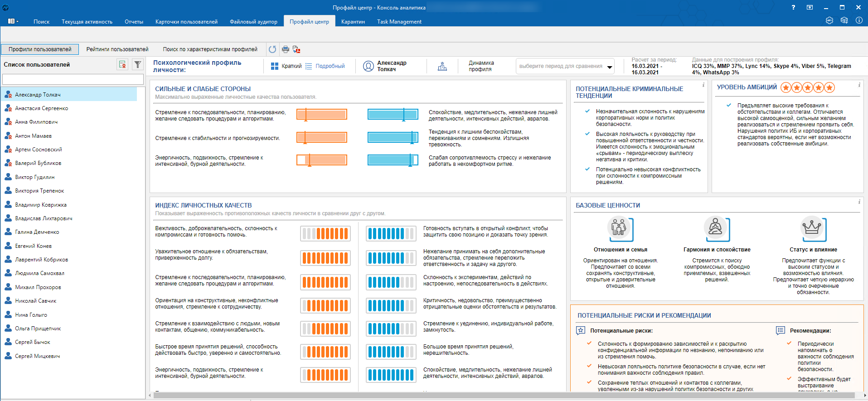The height and width of the screenshot is (401, 868).
Task: Click orange bar for Стремление к стабильности
Action: (x=322, y=137)
